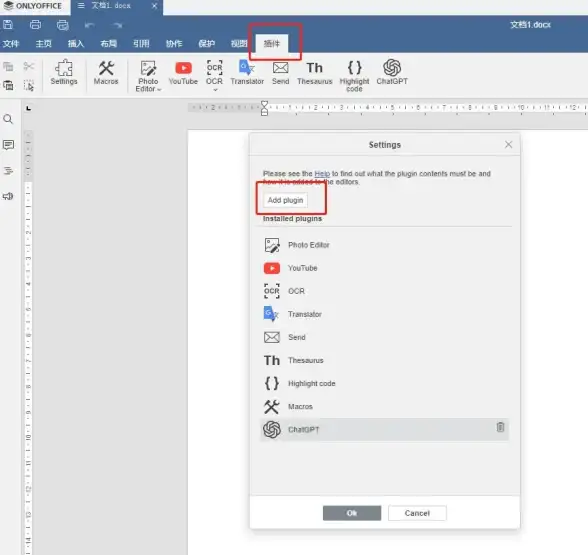This screenshot has width=588, height=555.
Task: Open the Thesaurus plugin in the ribbon
Action: click(x=315, y=73)
